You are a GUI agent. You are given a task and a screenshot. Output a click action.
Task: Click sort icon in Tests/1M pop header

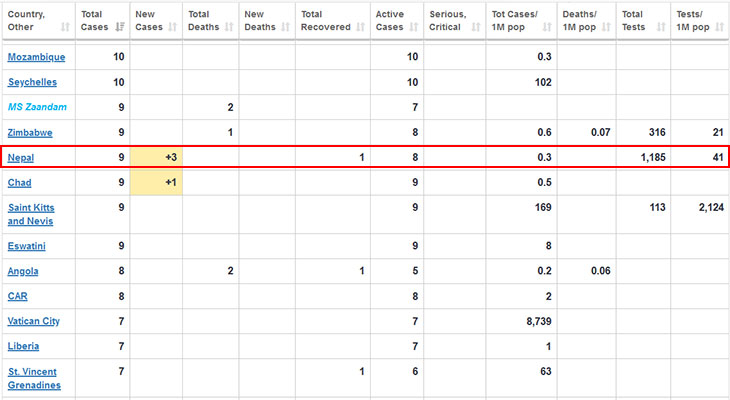coord(720,28)
